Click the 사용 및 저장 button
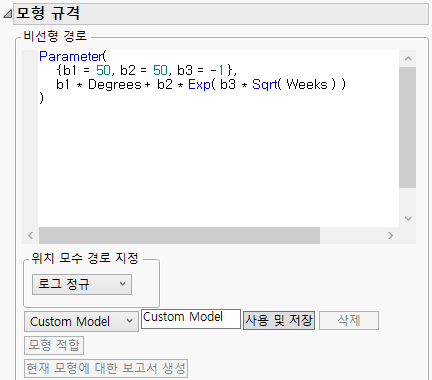The width and height of the screenshot is (432, 380). coord(279,321)
